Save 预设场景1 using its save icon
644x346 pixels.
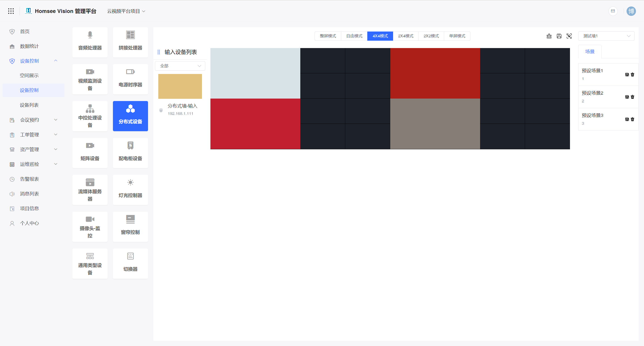(x=627, y=74)
